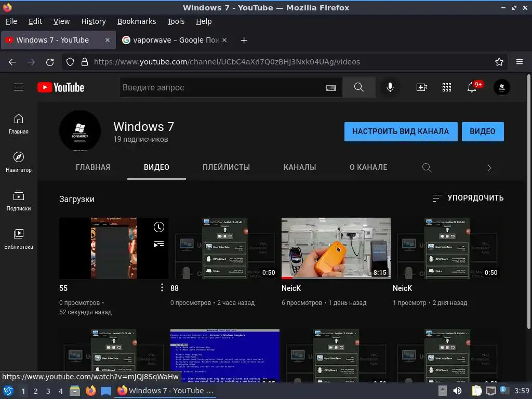Open the video titled 88
This screenshot has width=532, height=399.
[175, 288]
